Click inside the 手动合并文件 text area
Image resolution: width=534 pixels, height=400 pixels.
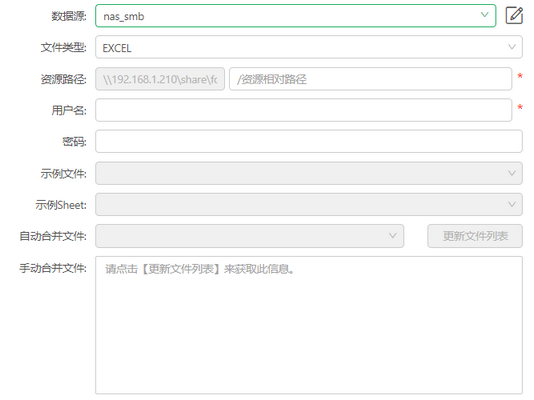click(x=309, y=325)
